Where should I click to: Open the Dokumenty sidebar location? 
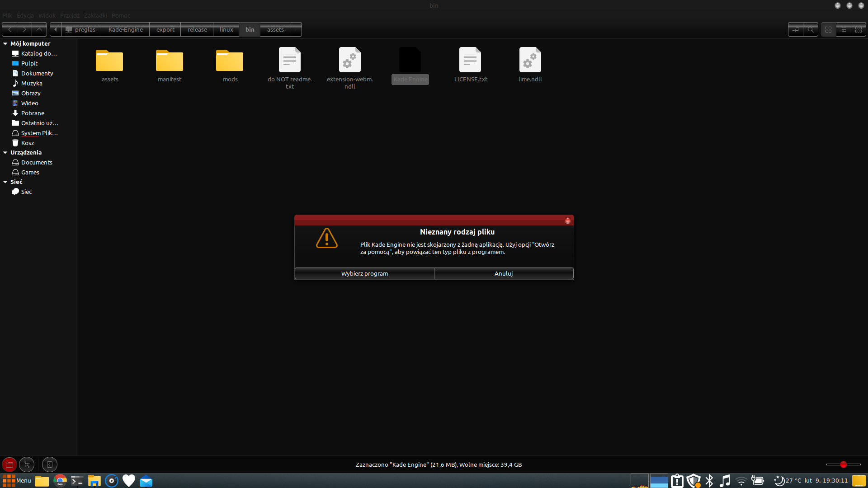tap(37, 73)
